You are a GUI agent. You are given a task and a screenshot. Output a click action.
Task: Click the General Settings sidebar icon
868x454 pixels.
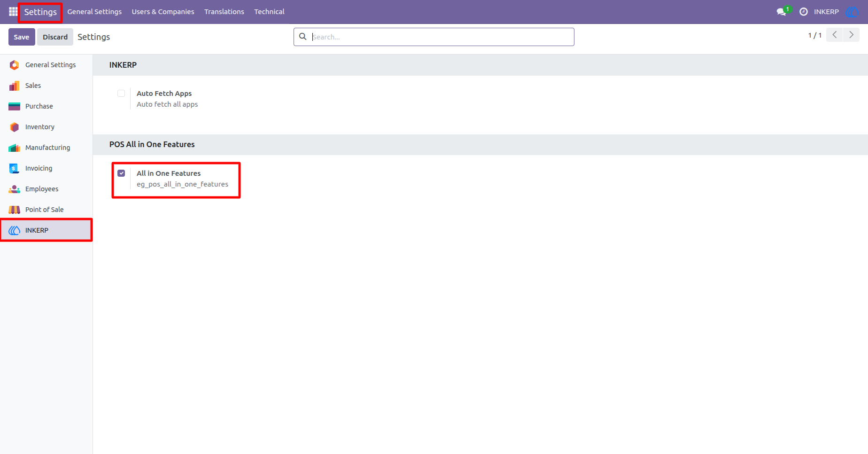[15, 65]
